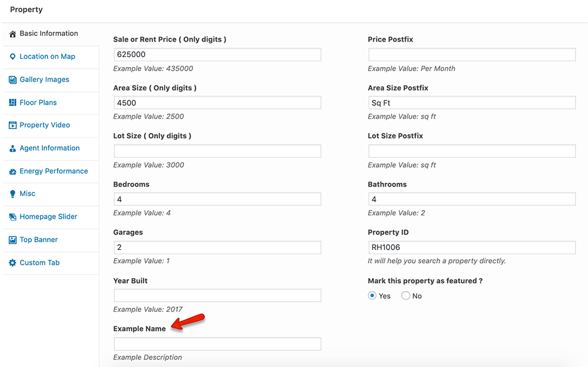The height and width of the screenshot is (367, 588).
Task: Click the Energy Performance gauge icon
Action: click(12, 172)
